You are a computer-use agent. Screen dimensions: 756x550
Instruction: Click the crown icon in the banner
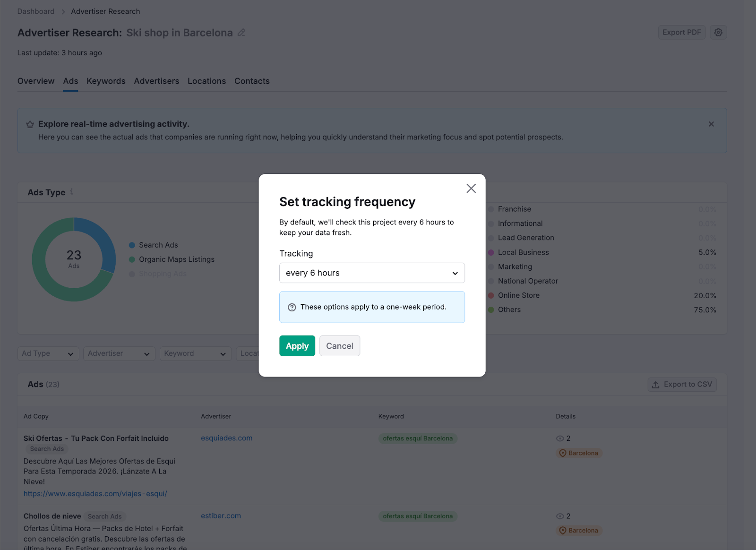pos(30,124)
